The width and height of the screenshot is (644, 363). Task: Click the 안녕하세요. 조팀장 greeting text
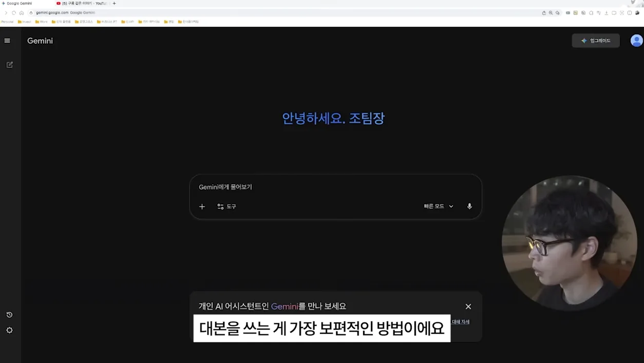(x=333, y=119)
